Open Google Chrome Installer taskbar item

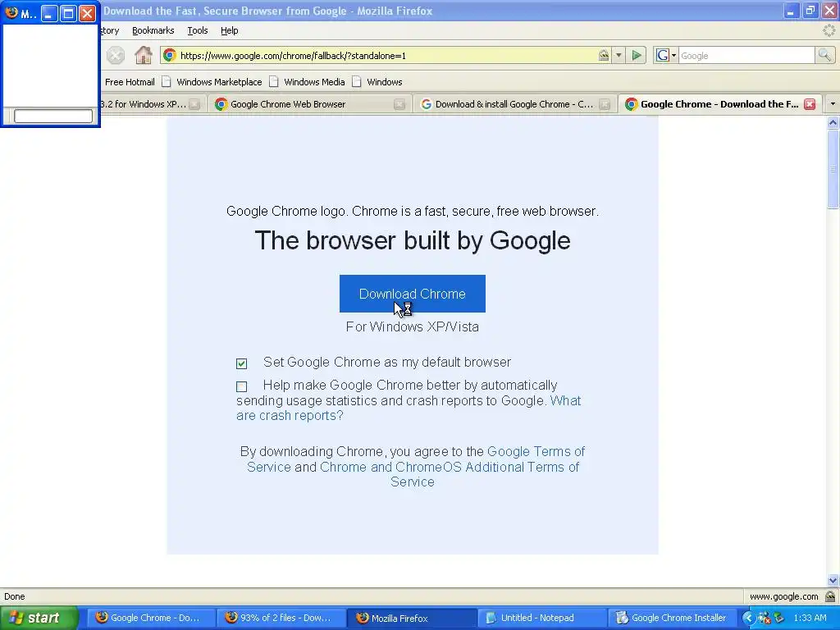(x=672, y=618)
